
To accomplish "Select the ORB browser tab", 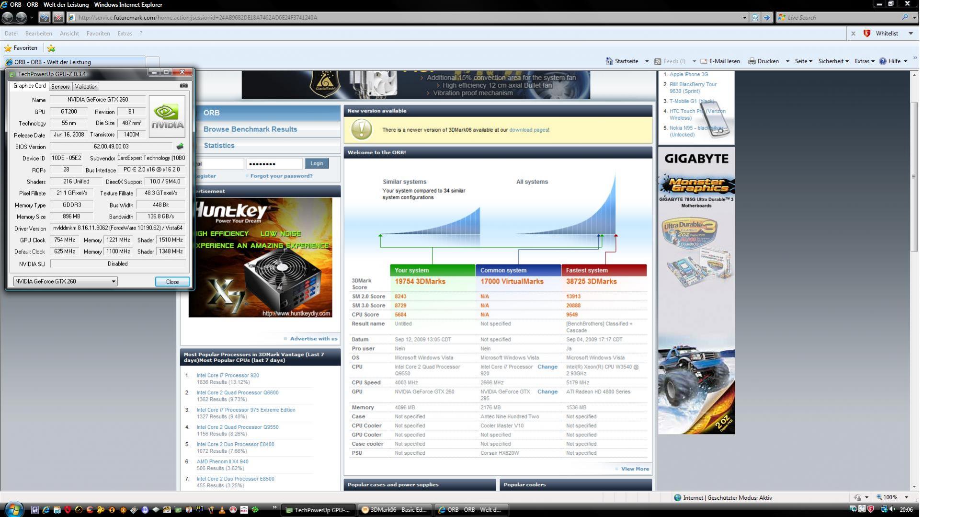I will pos(74,62).
